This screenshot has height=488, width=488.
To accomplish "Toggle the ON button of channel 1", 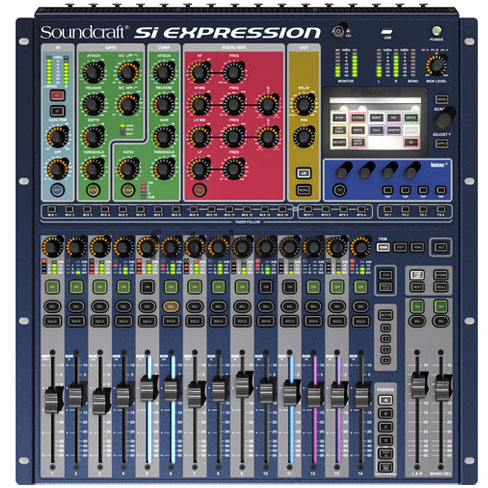I will (x=52, y=287).
